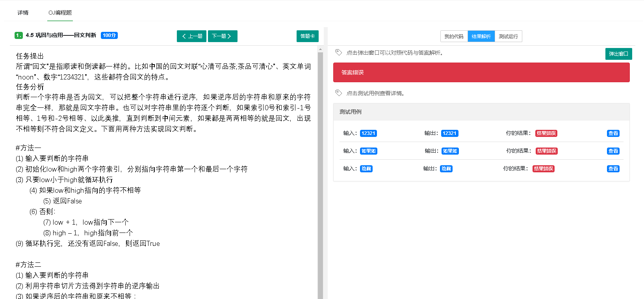This screenshot has height=299, width=644.
Task: Go to previous question with 上一题
Action: (x=191, y=36)
